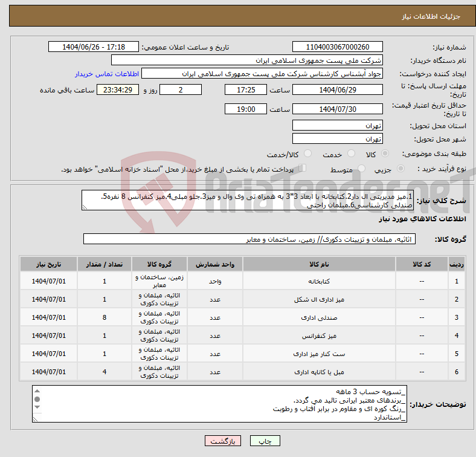Click the delivery province field تهران
The height and width of the screenshot is (457, 476).
337,125
